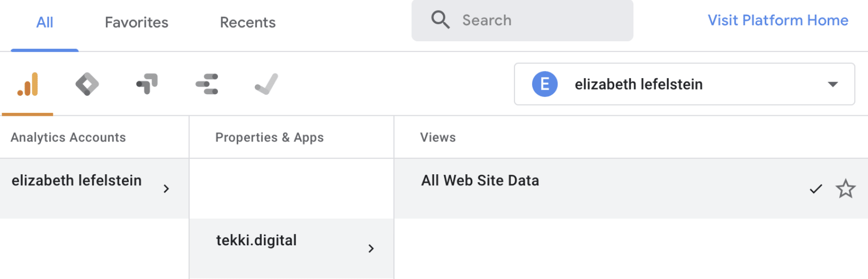Open the Favorites tab
The image size is (868, 279).
[x=136, y=23]
